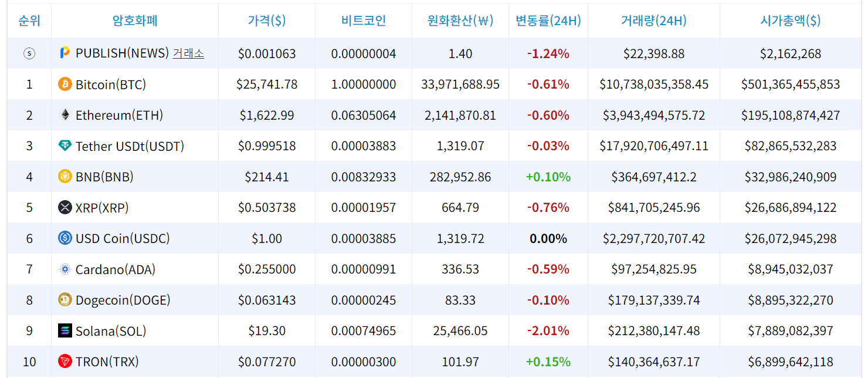Click TRON change rate +0.15%
Screen dimensions: 868x378
[x=548, y=362]
